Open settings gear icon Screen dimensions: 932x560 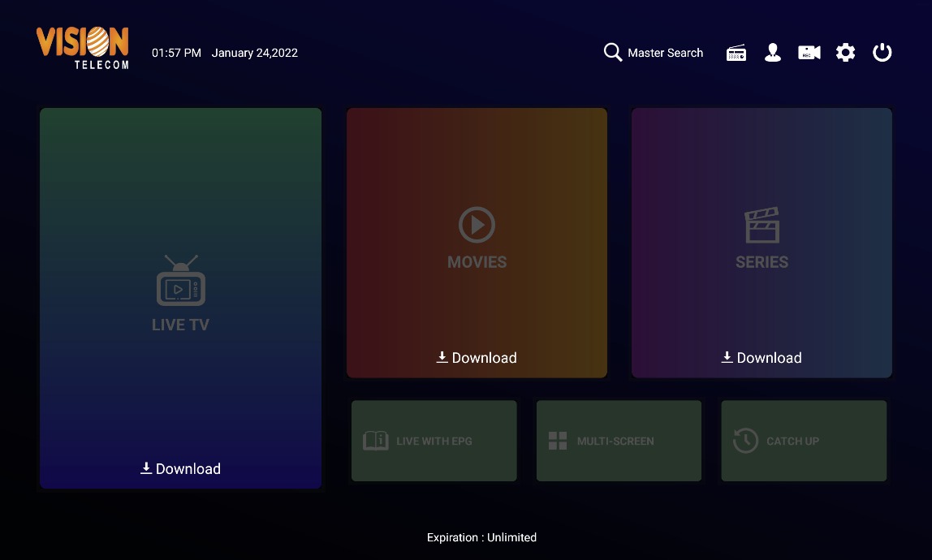[845, 52]
